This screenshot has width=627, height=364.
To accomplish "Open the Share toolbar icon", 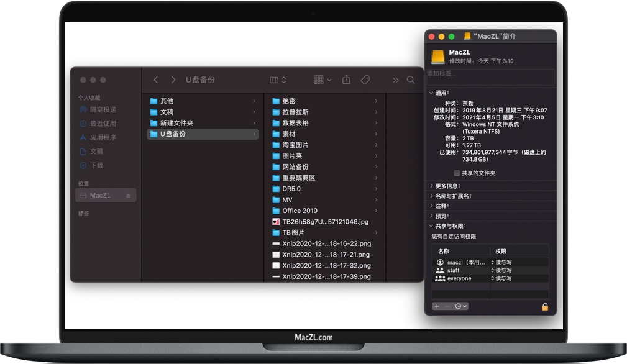I will click(347, 80).
